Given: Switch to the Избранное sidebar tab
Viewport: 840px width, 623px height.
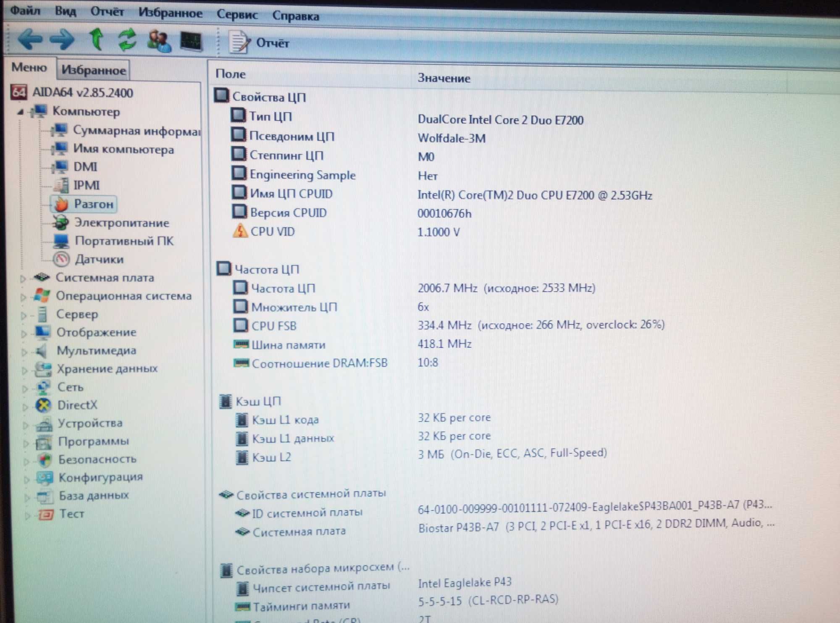Looking at the screenshot, I should pos(93,70).
